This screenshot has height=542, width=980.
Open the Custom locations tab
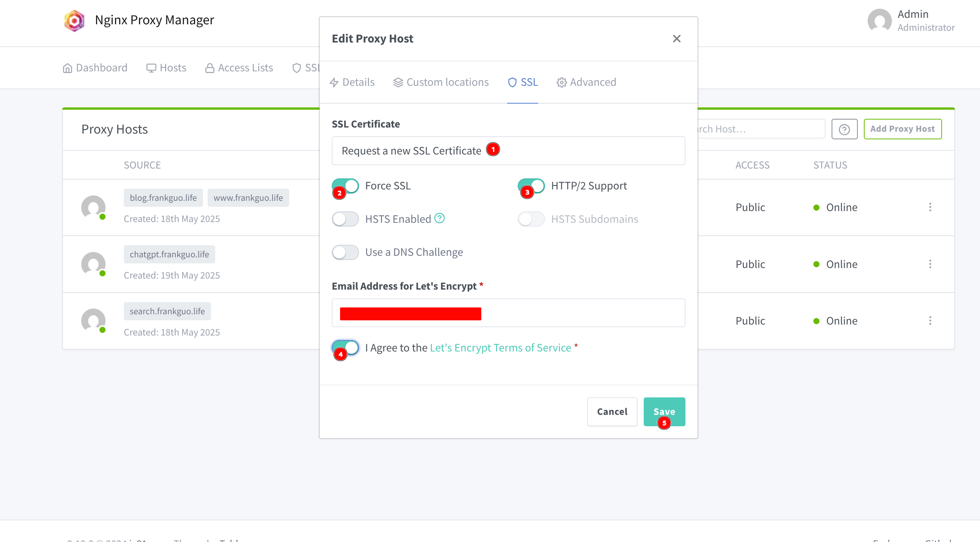[x=441, y=82]
